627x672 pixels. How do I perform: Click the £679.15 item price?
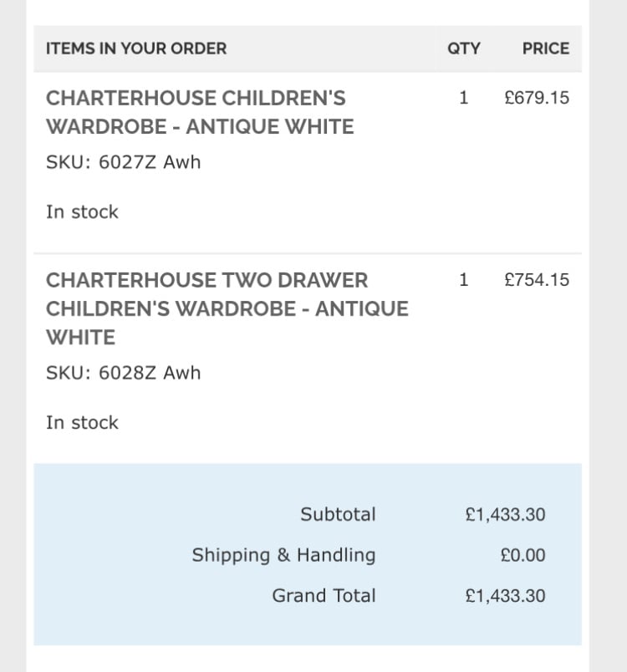pyautogui.click(x=537, y=98)
